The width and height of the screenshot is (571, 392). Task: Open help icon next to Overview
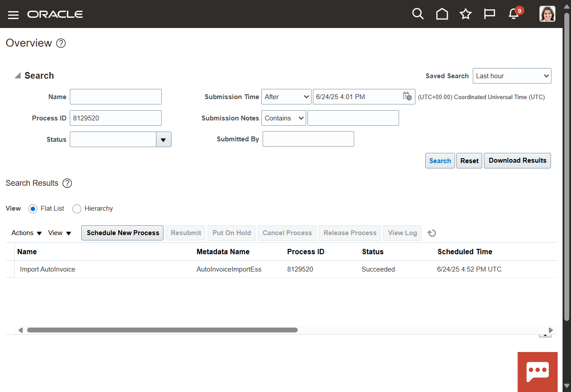coord(61,44)
